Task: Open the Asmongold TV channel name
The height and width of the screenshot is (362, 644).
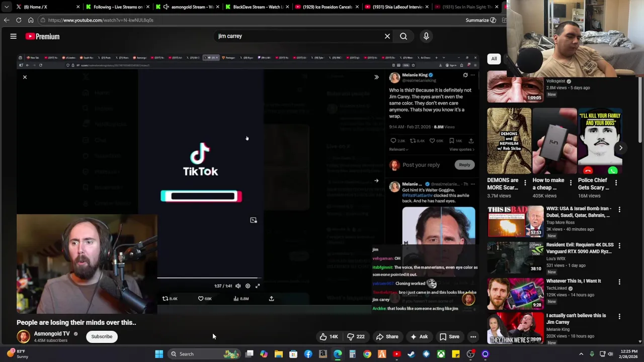Action: [52, 334]
